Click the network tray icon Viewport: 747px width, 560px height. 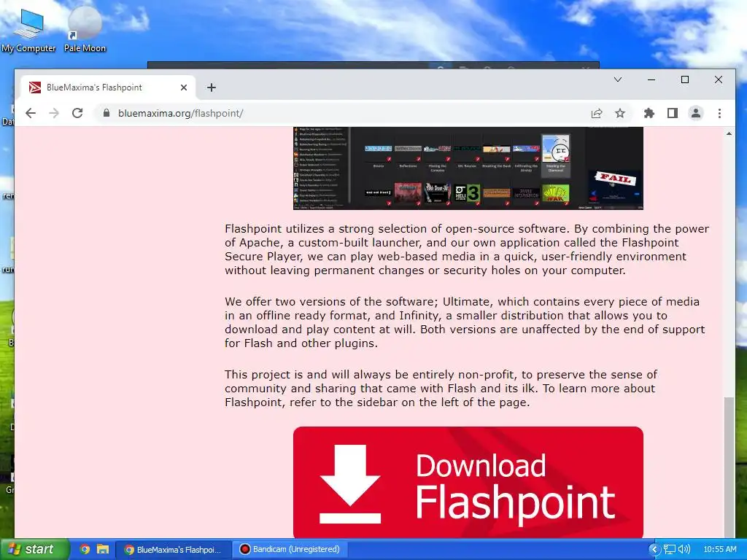pyautogui.click(x=670, y=550)
